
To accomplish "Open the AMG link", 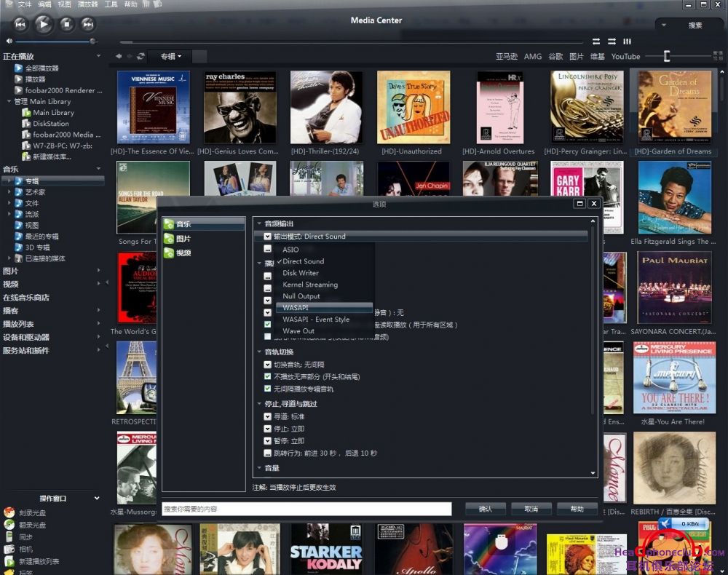I will click(533, 57).
